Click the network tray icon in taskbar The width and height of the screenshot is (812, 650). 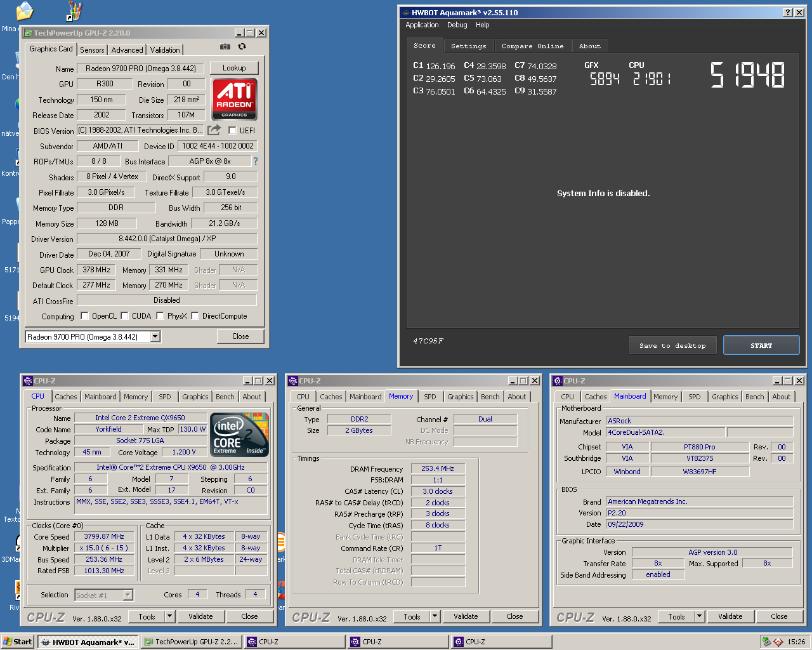click(x=766, y=642)
